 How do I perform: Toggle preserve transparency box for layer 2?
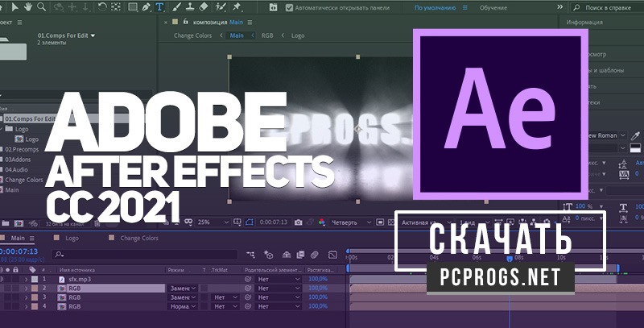tap(204, 289)
